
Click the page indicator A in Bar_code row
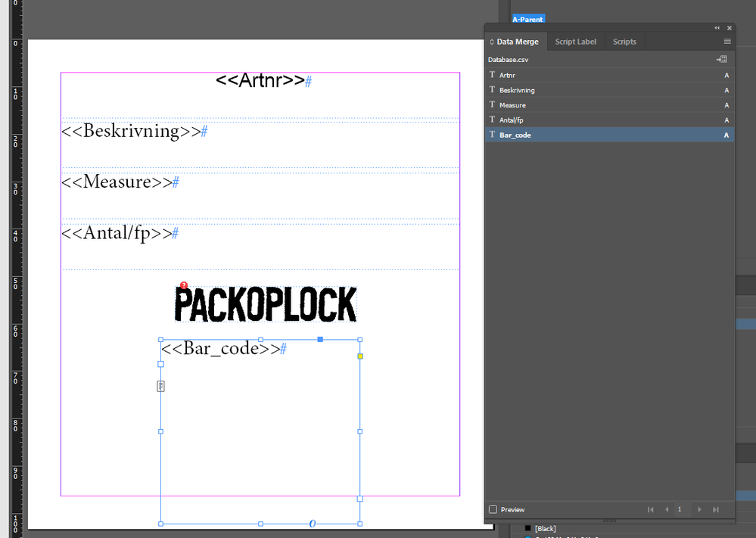click(x=726, y=135)
